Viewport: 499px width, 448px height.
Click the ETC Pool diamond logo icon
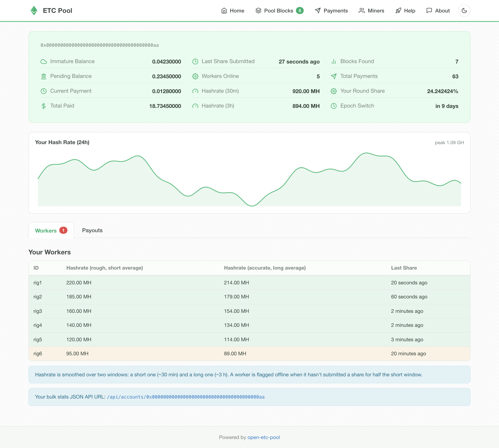tap(34, 11)
